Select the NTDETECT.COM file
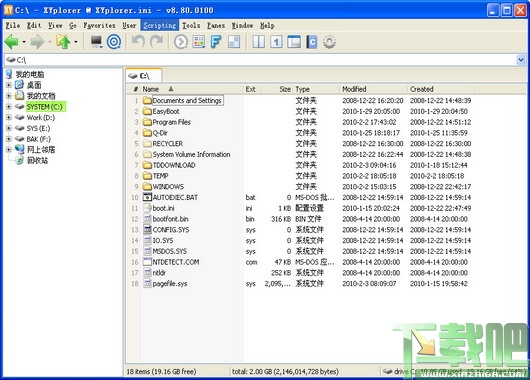Screen dimensions: 530x380 tap(176, 262)
